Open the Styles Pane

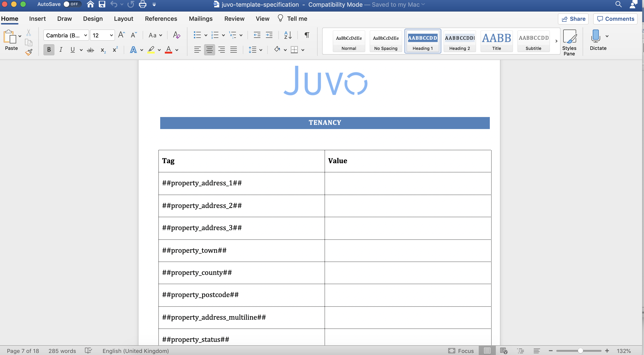click(x=569, y=42)
